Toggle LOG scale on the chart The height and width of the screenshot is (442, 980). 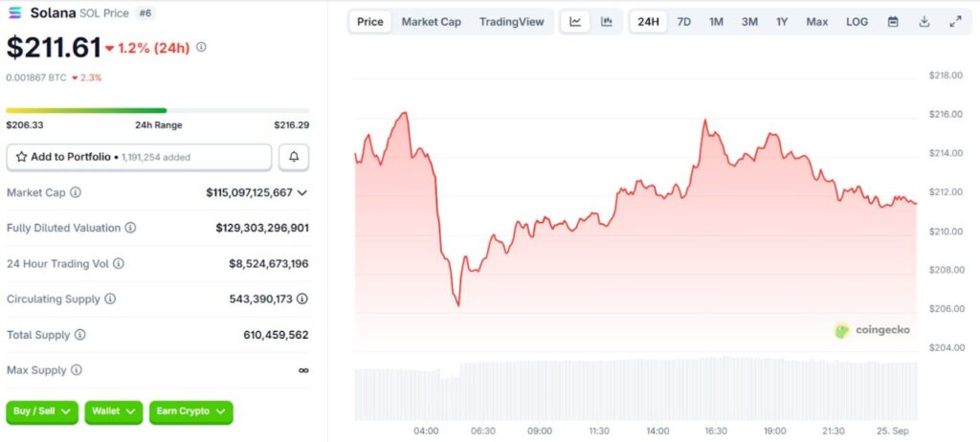pos(857,22)
